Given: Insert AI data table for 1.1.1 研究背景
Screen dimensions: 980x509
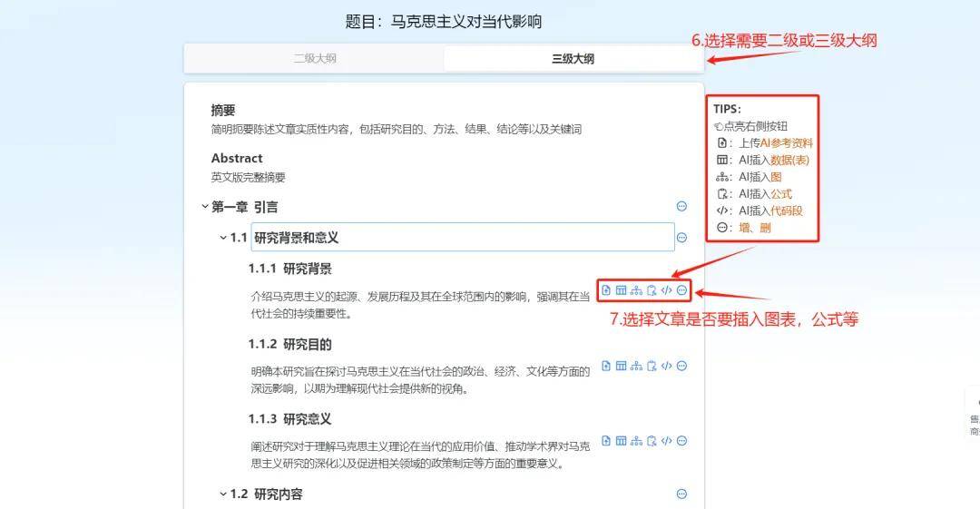Looking at the screenshot, I should [x=621, y=290].
